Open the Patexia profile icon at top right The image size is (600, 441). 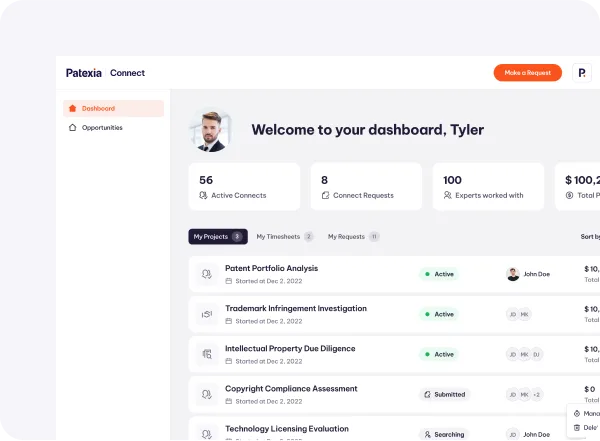coord(582,73)
